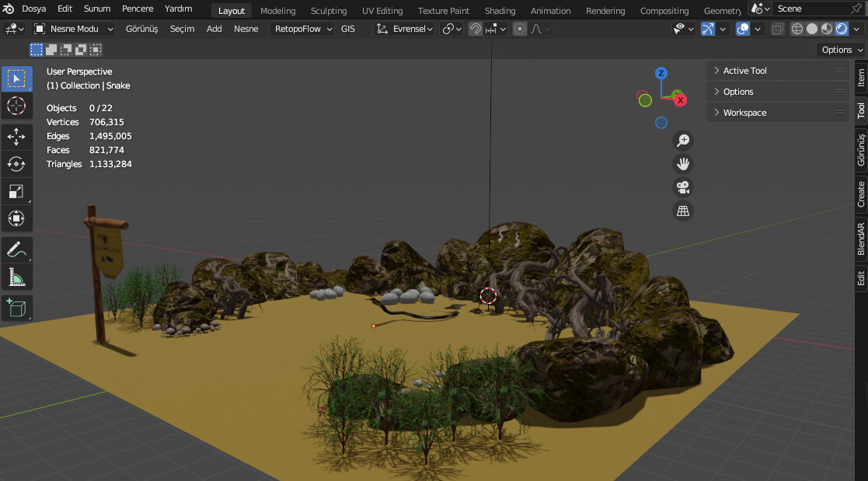Click the camera view icon in navigation gizmo
The image size is (868, 481).
click(x=682, y=187)
